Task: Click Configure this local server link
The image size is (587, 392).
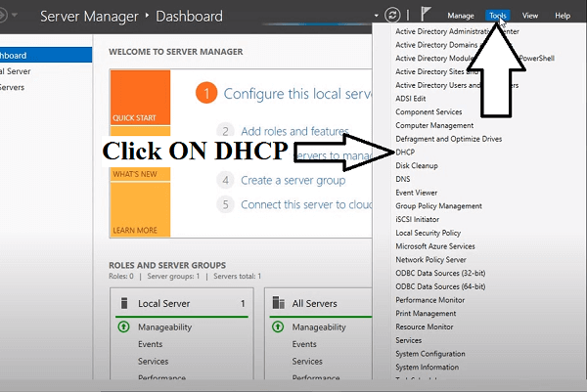Action: coord(297,94)
